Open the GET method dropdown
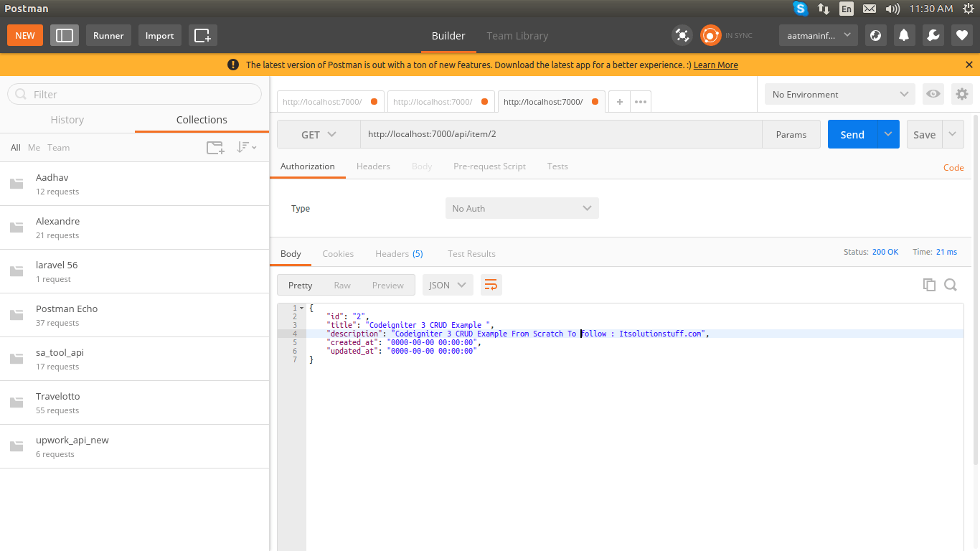The width and height of the screenshot is (980, 551). pyautogui.click(x=319, y=134)
